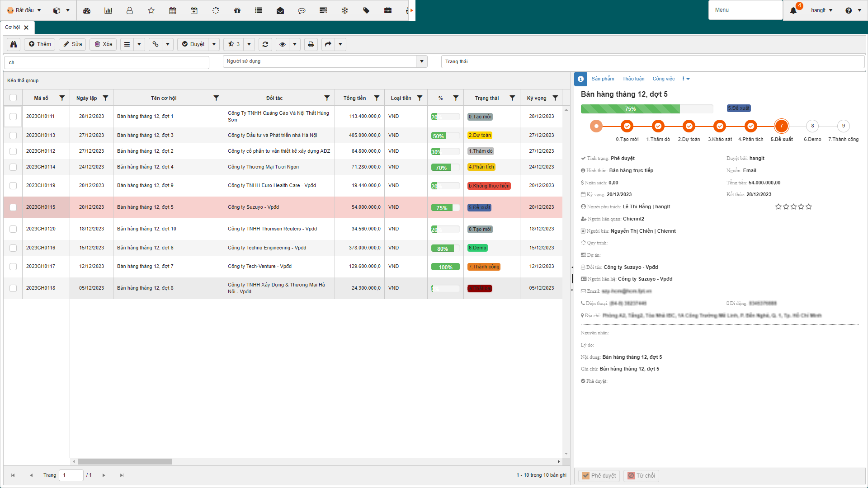This screenshot has width=868, height=488.
Task: Filter the Đối tác column
Action: (327, 98)
